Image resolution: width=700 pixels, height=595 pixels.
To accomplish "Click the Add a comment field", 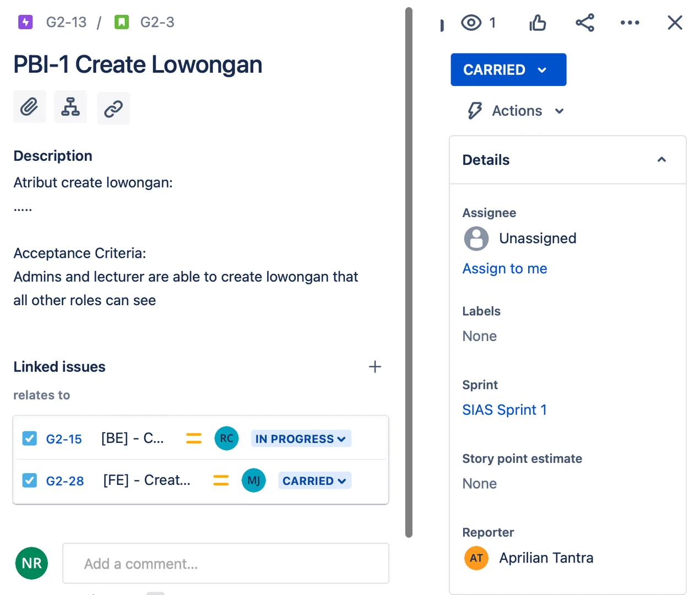I will [226, 563].
